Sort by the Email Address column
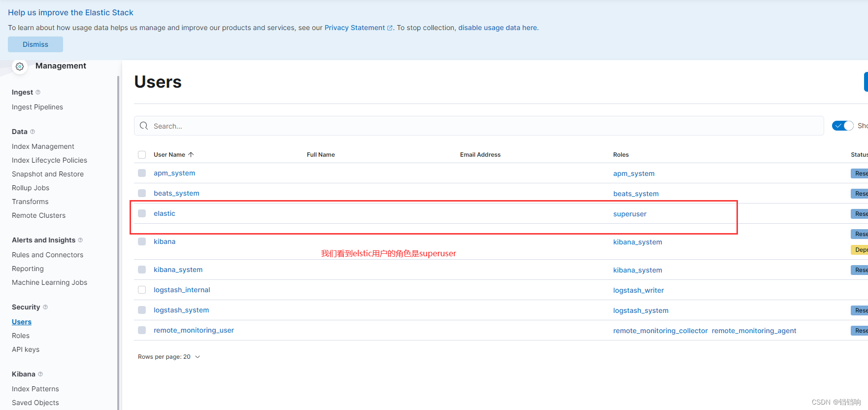The width and height of the screenshot is (868, 410). pyautogui.click(x=480, y=155)
